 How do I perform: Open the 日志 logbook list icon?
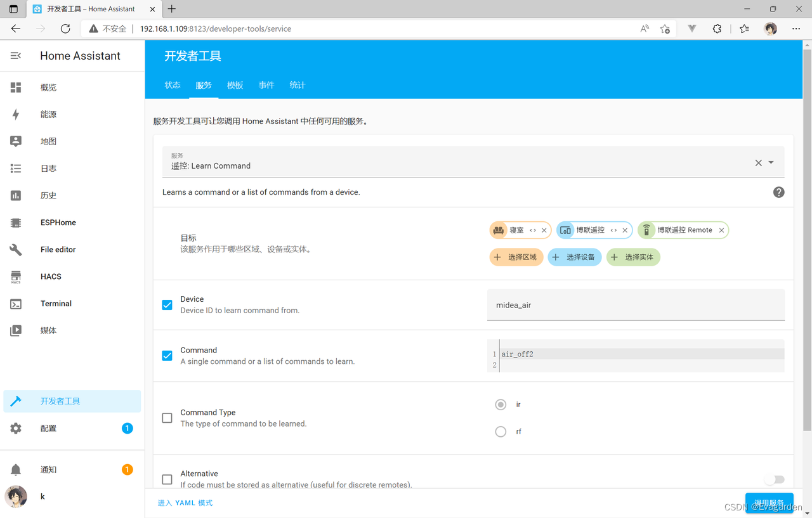(x=16, y=169)
